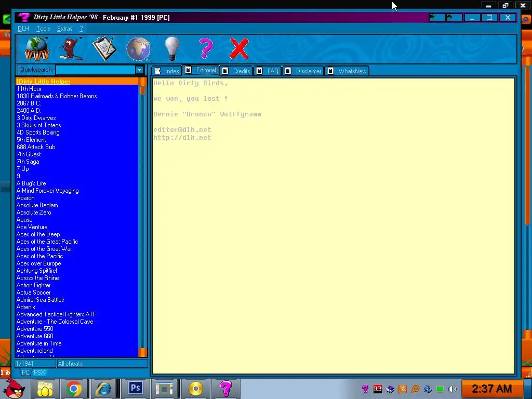Image resolution: width=532 pixels, height=399 pixels.
Task: Select '4D Sports Boxing' entry
Action: [77, 132]
